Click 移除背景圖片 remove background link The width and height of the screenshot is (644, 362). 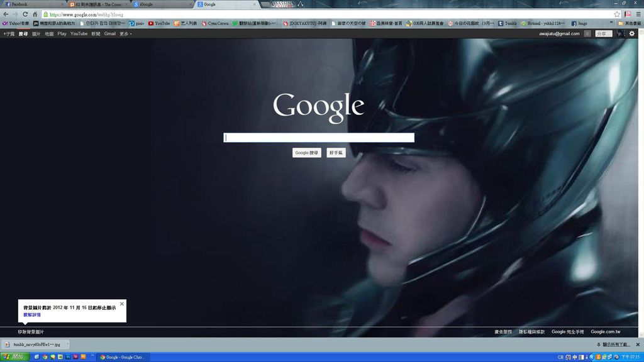31,332
